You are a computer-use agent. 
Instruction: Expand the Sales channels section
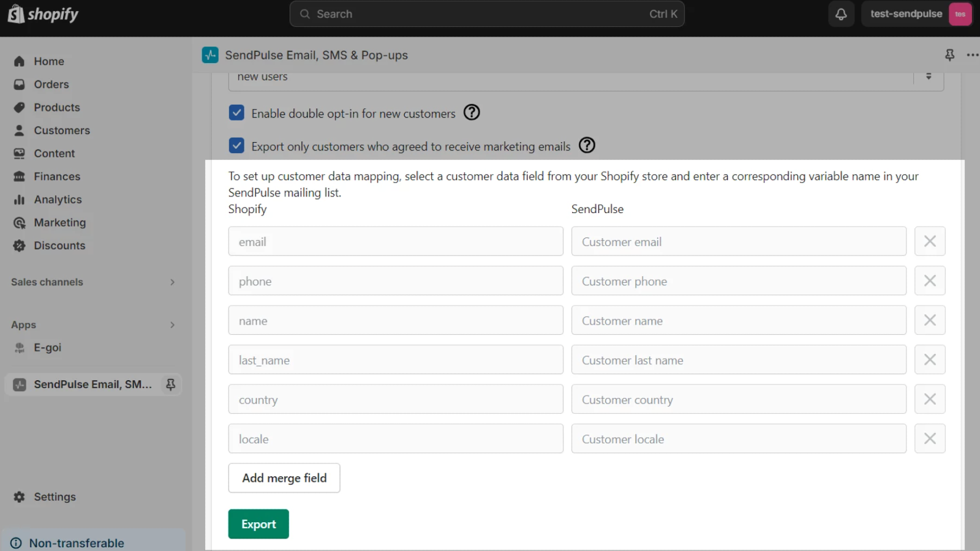tap(172, 282)
